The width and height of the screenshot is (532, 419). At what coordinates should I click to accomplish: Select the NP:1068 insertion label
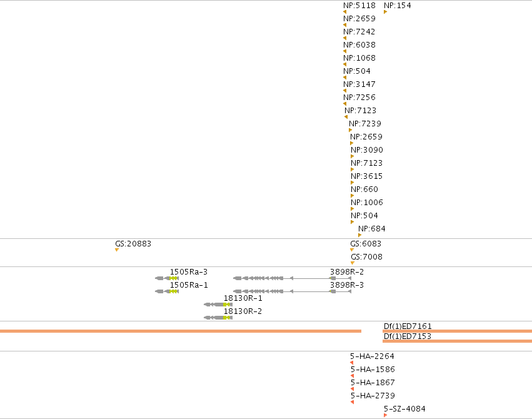359,58
